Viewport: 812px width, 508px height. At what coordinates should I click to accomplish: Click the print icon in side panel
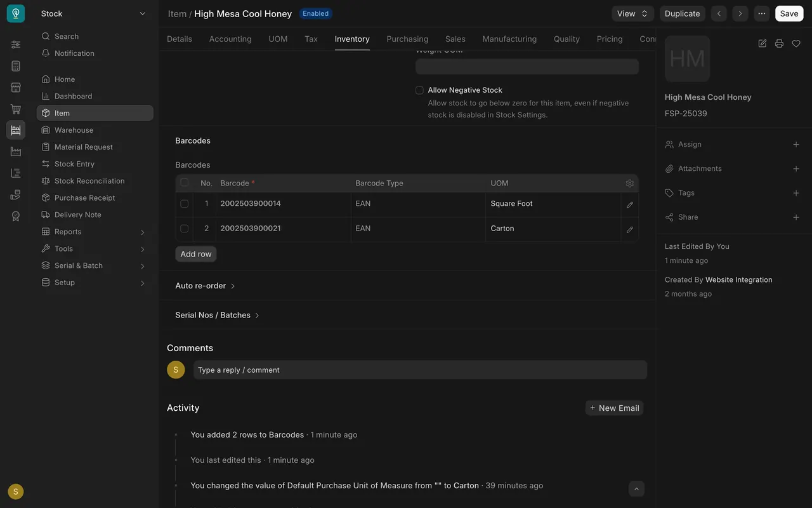(x=779, y=43)
